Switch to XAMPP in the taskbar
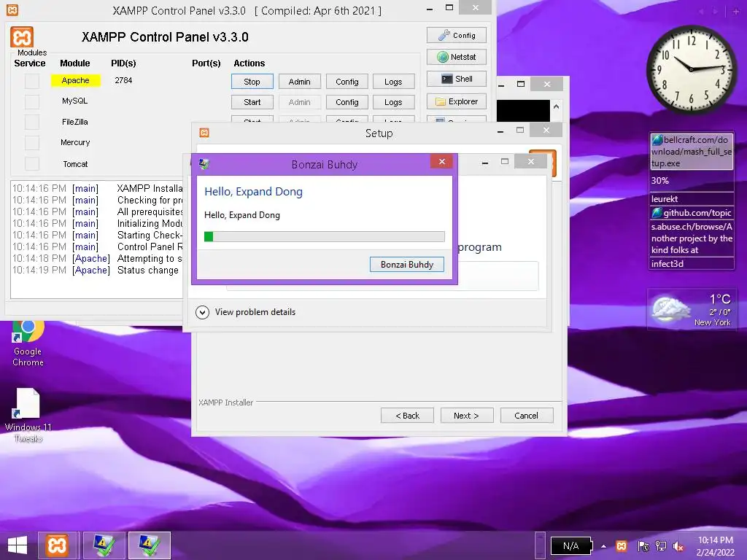This screenshot has height=560, width=747. click(57, 545)
